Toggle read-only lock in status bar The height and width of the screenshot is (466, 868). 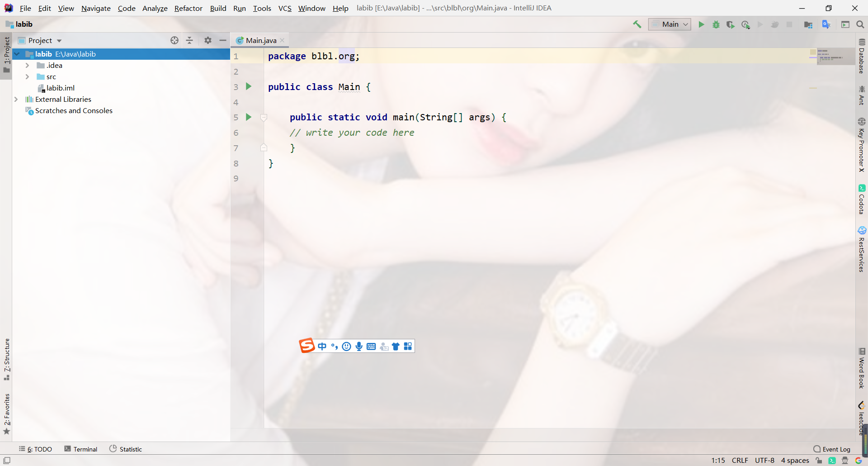pos(819,461)
